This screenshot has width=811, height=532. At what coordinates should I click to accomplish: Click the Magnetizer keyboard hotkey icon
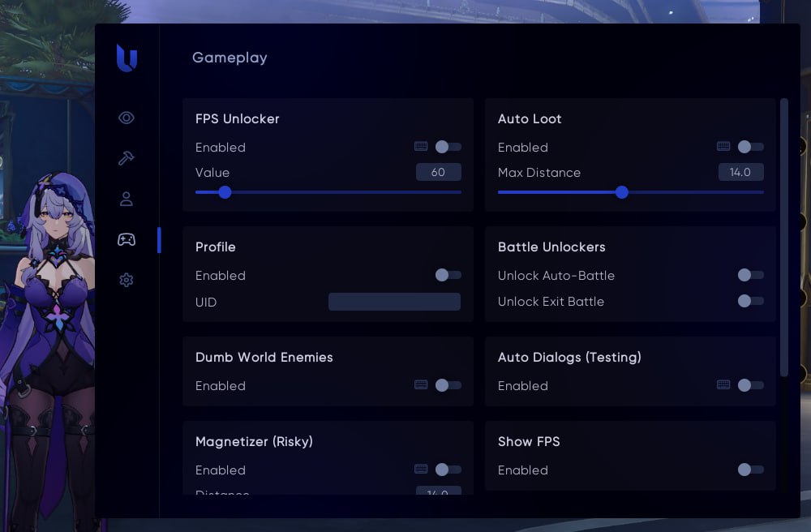coord(421,470)
